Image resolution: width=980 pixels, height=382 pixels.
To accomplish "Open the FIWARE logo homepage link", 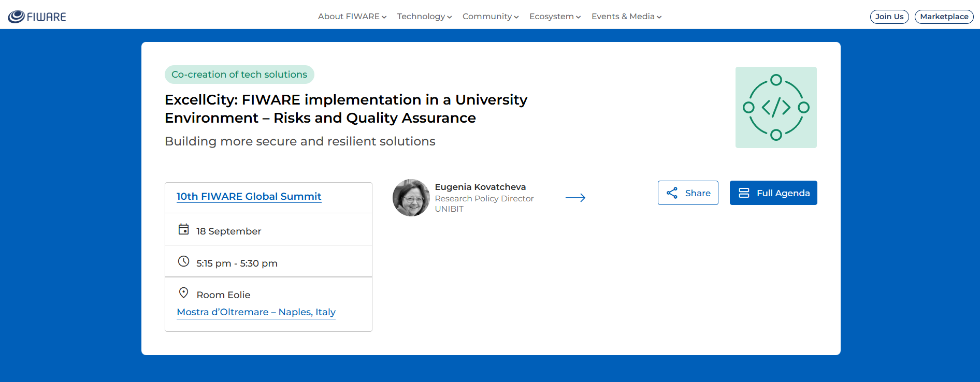I will [37, 17].
